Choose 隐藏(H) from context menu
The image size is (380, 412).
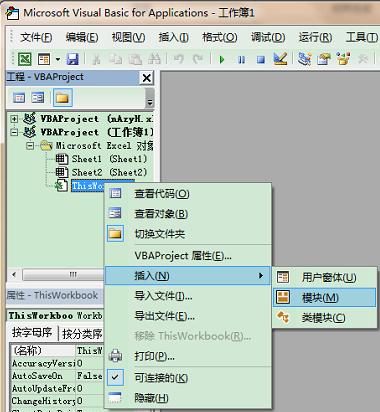tap(188, 398)
